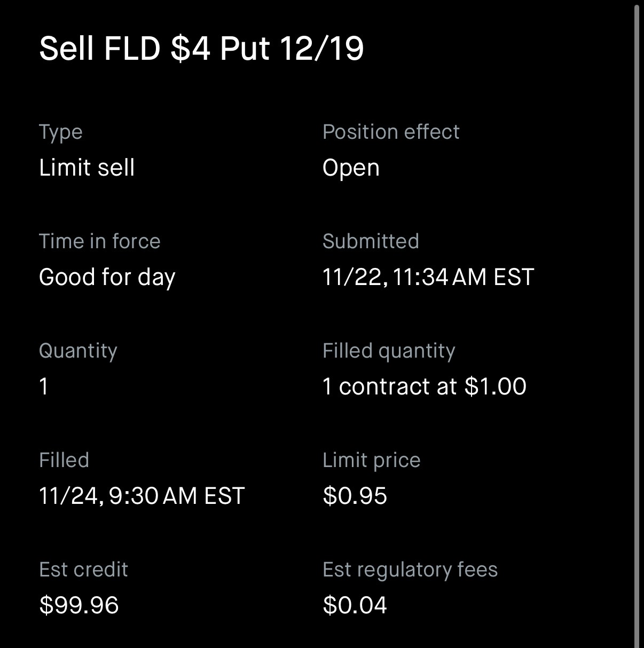Select the Good for day value
644x648 pixels.
(x=107, y=277)
